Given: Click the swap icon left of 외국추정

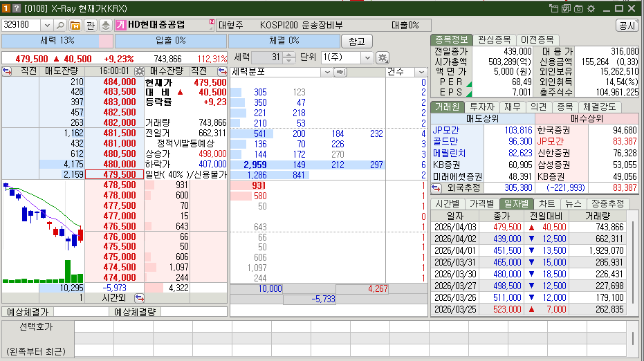Looking at the screenshot, I should point(436,188).
